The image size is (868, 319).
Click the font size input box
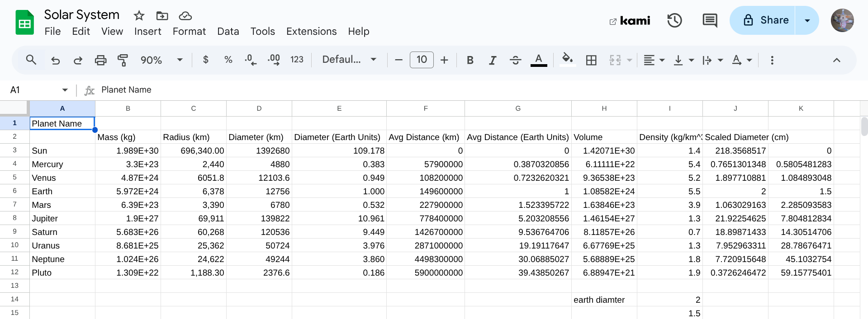point(422,60)
